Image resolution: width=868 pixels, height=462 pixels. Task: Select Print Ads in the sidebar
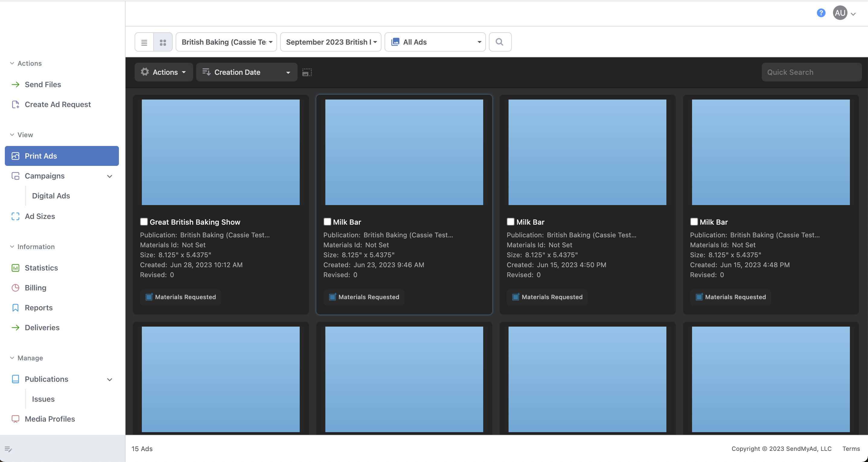point(62,156)
